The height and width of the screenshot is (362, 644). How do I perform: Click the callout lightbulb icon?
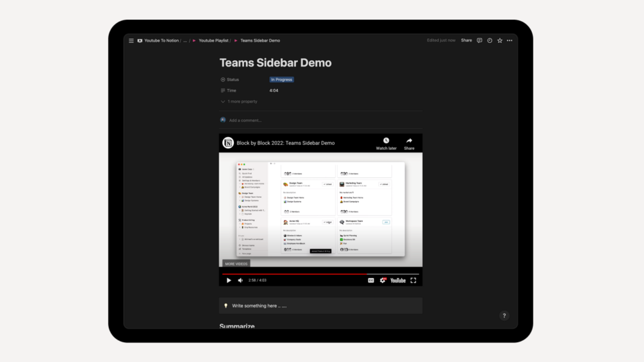226,306
